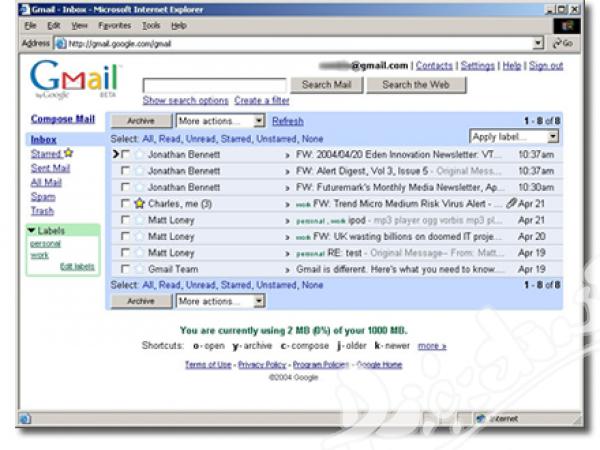Screen dimensions: 600x450
Task: Star the first Jonathan Bennett 10:37am Eden Innovation email
Action: pyautogui.click(x=139, y=155)
